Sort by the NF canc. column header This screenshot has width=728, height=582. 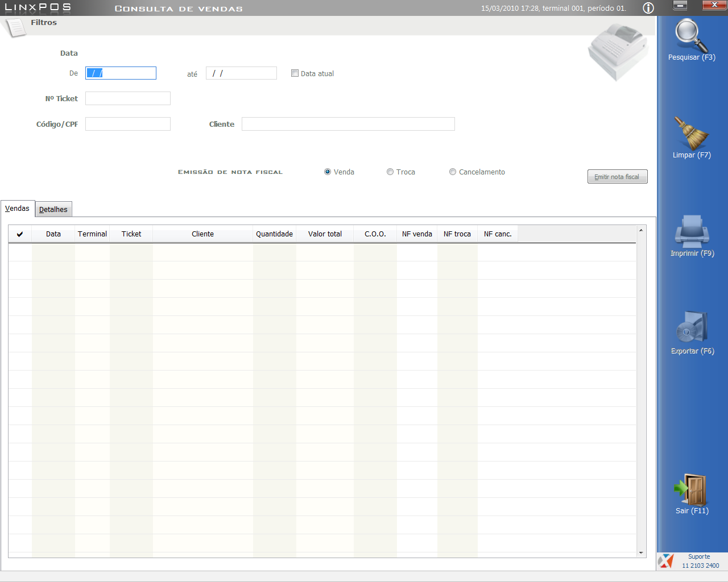click(498, 234)
